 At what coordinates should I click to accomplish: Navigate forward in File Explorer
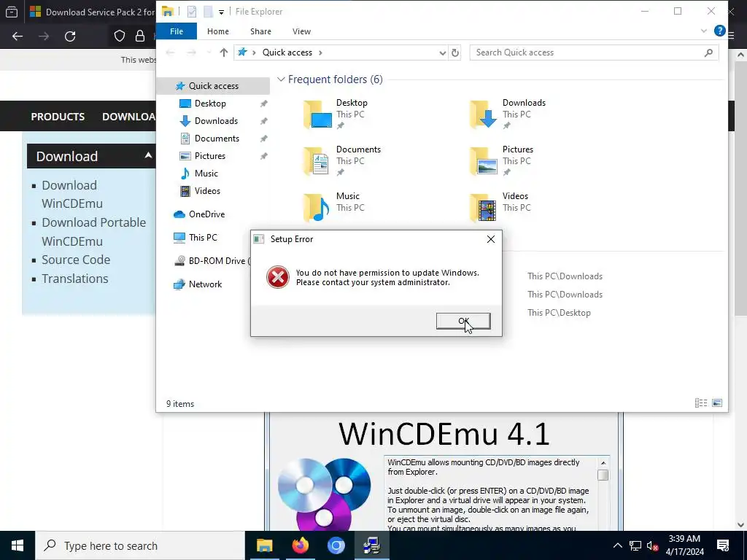point(191,52)
